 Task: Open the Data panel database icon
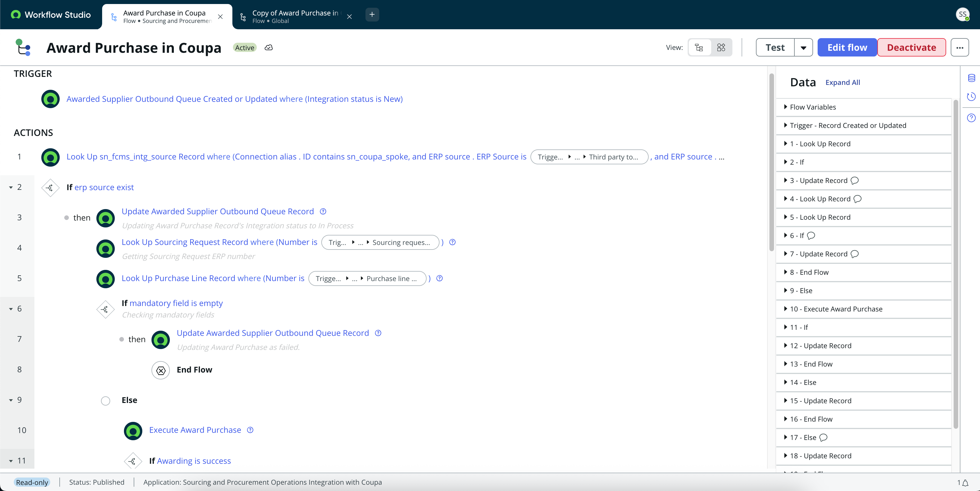971,78
